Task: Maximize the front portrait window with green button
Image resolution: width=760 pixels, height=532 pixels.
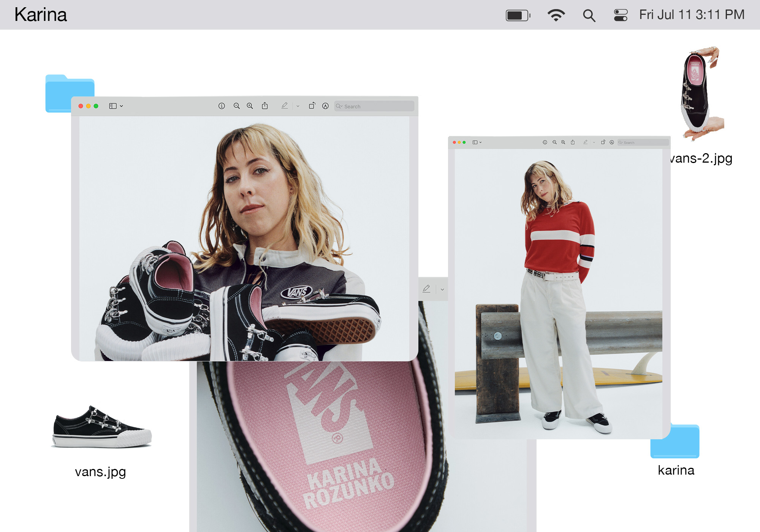Action: pos(96,106)
